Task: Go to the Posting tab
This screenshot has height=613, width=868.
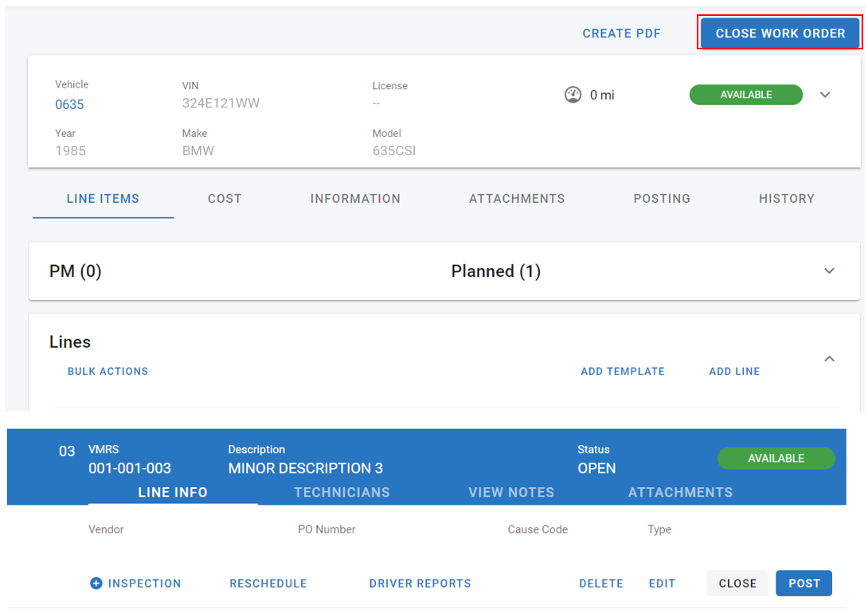Action: (662, 199)
